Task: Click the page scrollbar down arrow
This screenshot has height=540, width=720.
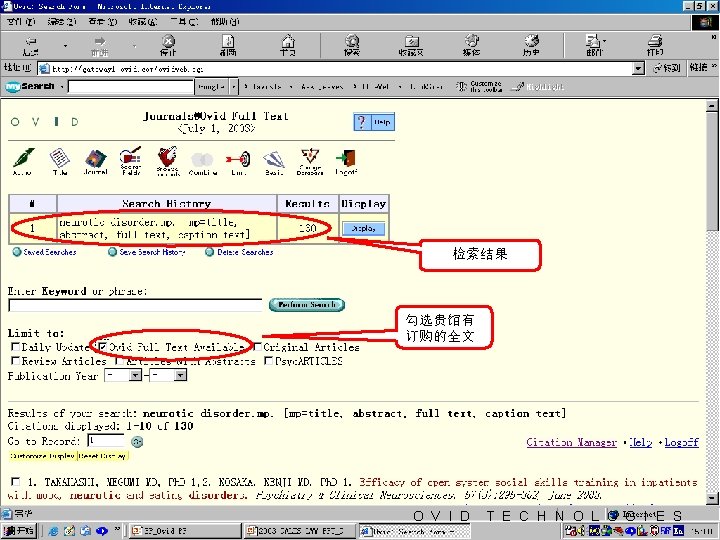Action: (x=711, y=497)
